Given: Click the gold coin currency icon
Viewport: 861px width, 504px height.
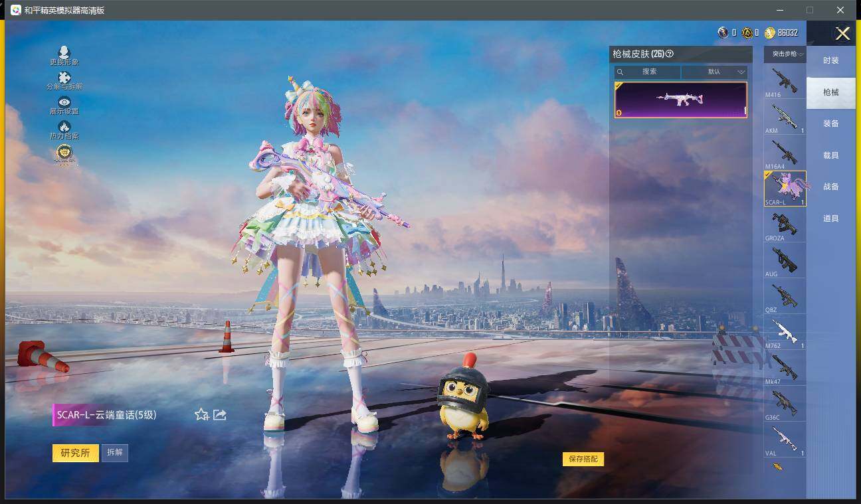Looking at the screenshot, I should (x=770, y=33).
